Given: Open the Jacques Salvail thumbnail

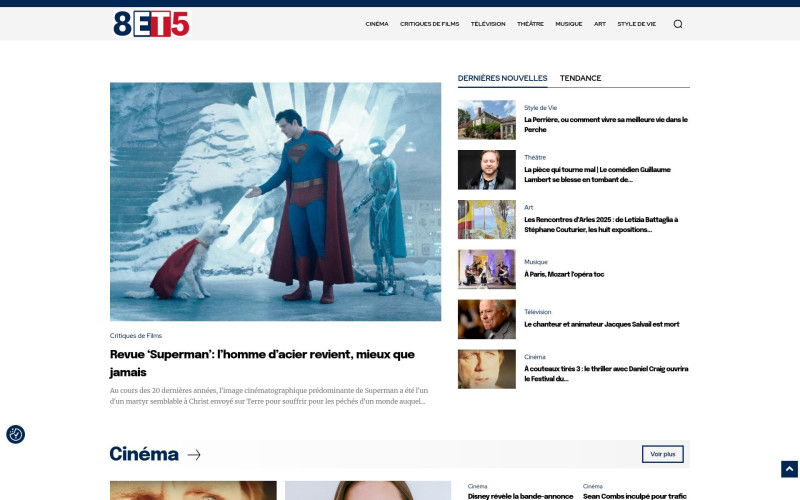Looking at the screenshot, I should [x=487, y=319].
